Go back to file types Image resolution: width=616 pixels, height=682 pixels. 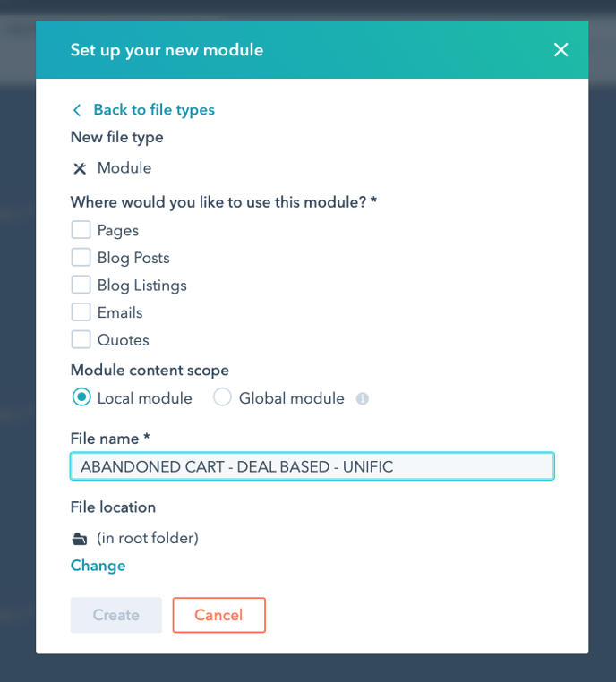point(154,109)
